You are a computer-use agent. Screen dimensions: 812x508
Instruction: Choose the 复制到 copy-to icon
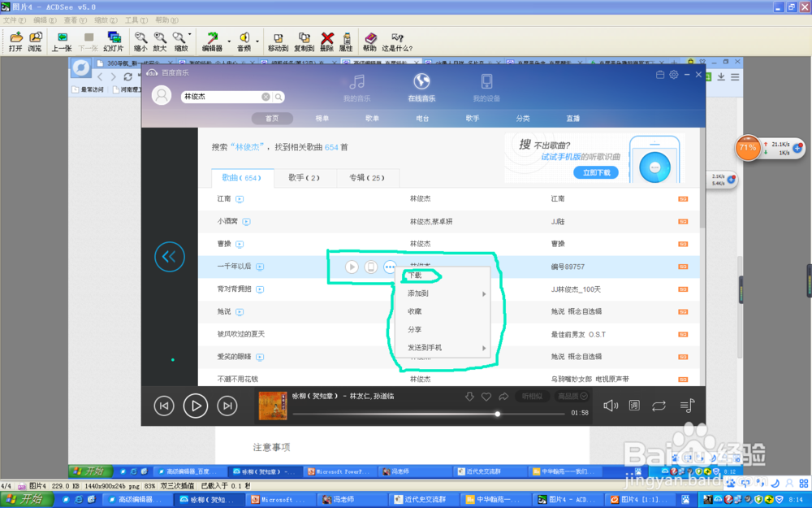[304, 41]
